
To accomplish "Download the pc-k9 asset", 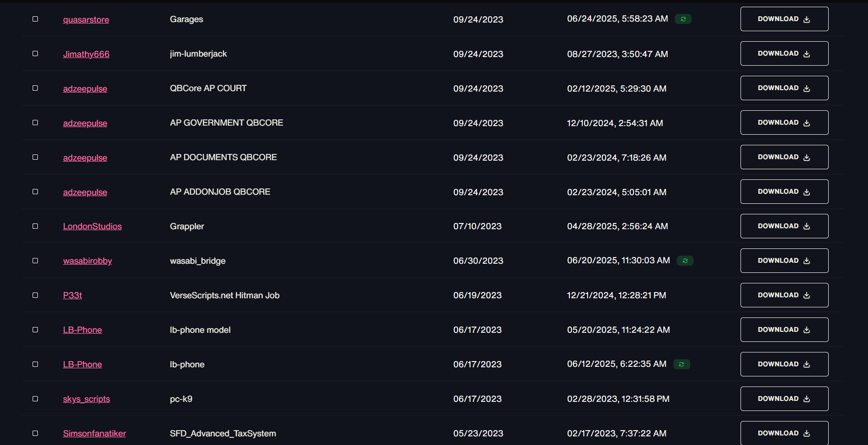I will (x=784, y=399).
